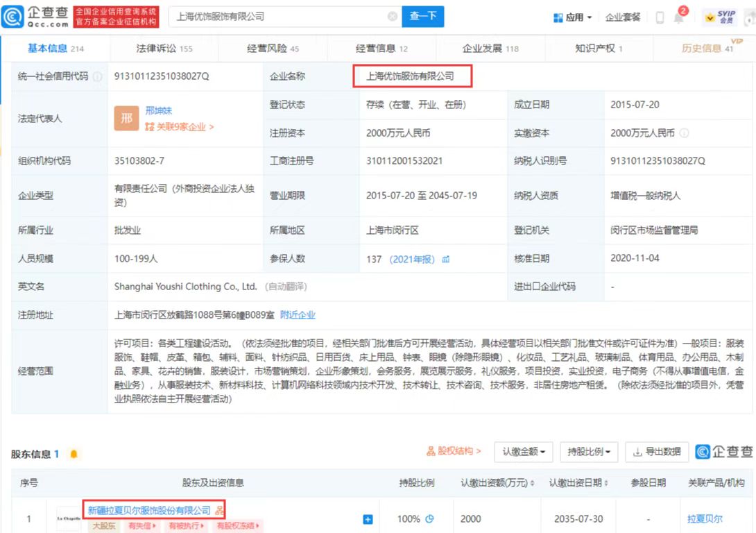Image resolution: width=756 pixels, height=533 pixels.
Task: Switch to 经营风险 tab
Action: [273, 49]
